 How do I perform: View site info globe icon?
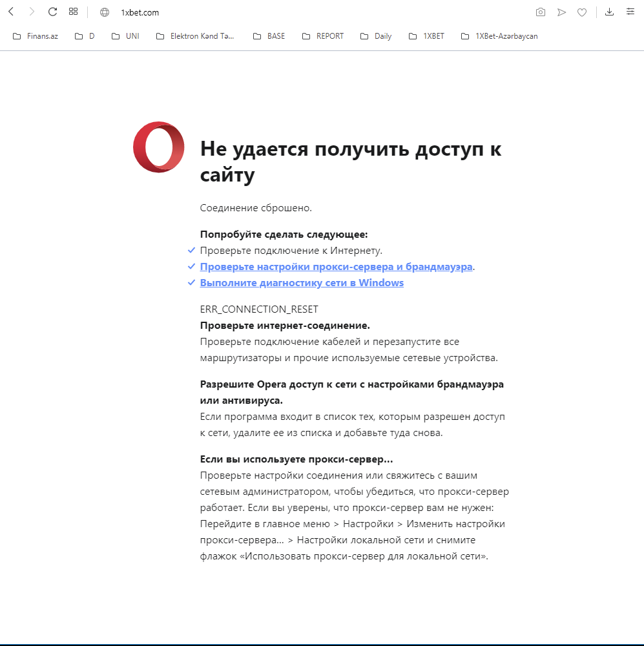[x=105, y=12]
